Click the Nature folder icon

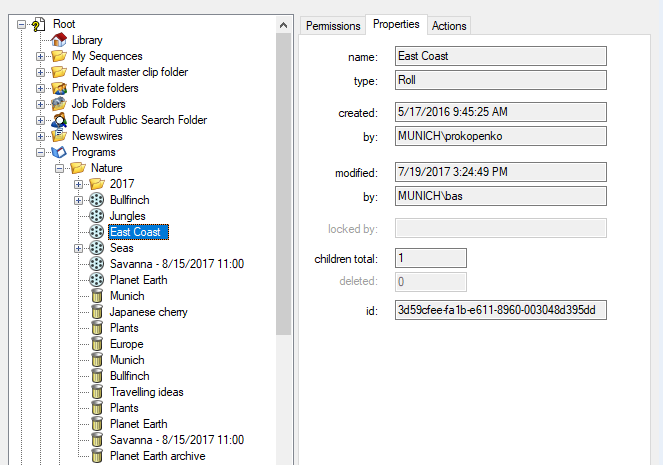78,168
